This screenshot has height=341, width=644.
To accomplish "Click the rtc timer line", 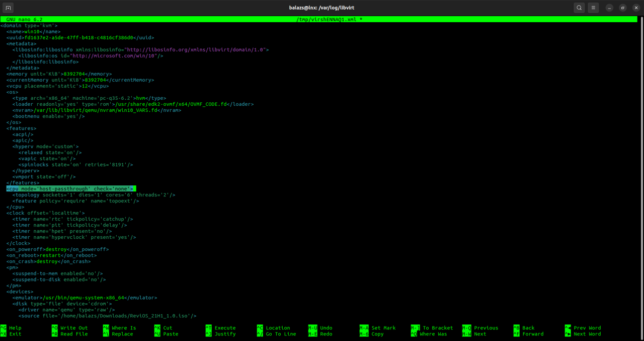I will point(72,219).
